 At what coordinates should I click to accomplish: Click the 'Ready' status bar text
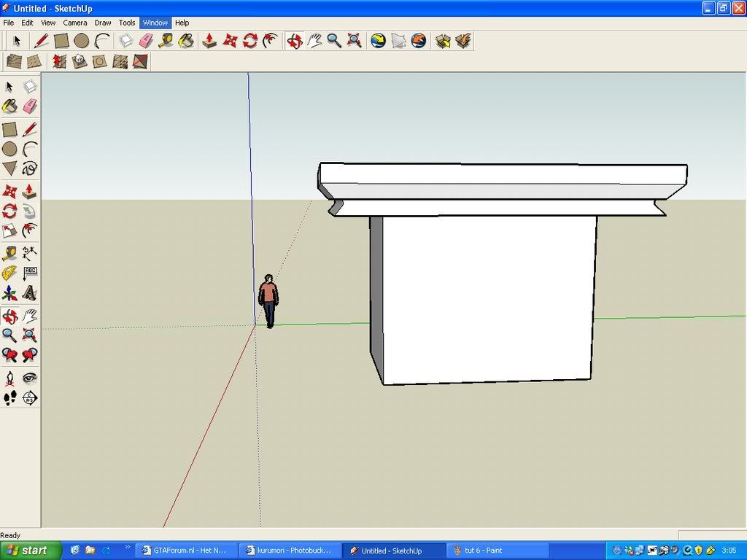tap(10, 535)
